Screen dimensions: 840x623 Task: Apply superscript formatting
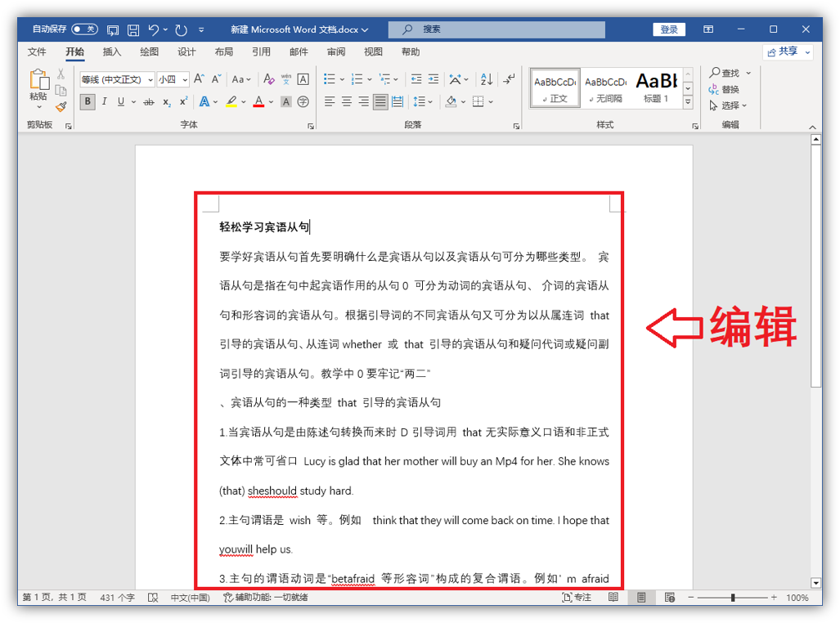point(183,102)
